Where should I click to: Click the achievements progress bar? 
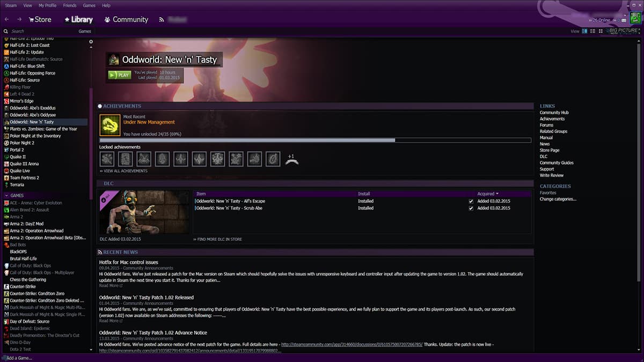coord(314,139)
